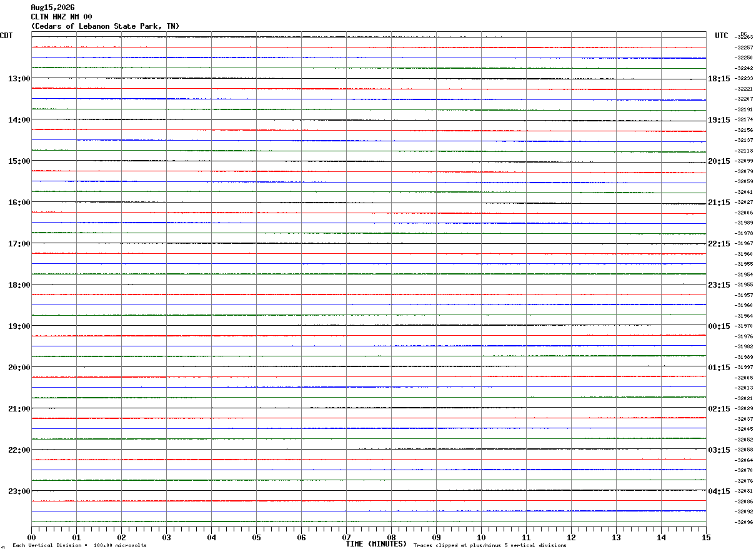
Task: Select the 16:00 CDT row label
Action: (x=19, y=203)
